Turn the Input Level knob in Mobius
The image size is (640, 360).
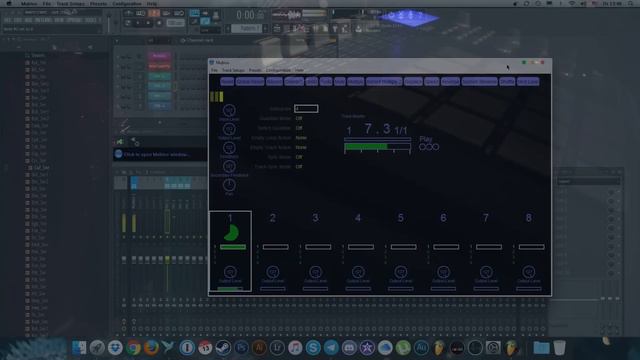pyautogui.click(x=229, y=110)
